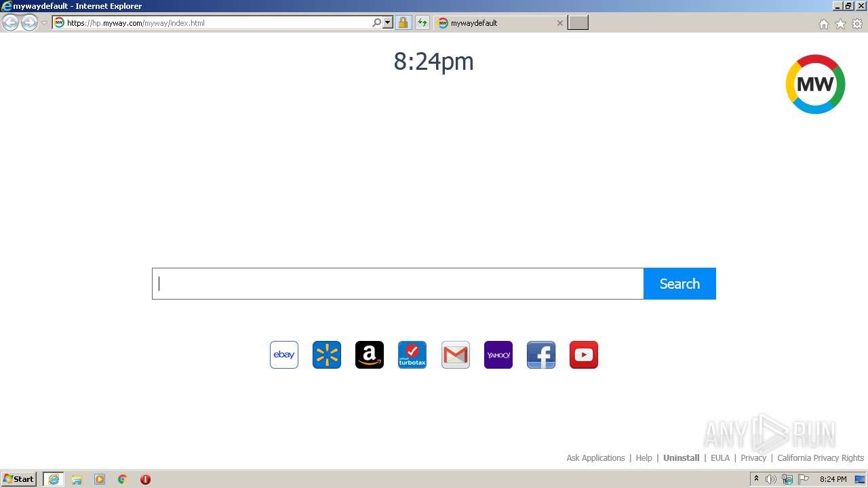868x488 pixels.
Task: Show hidden tray icons arrow
Action: [x=756, y=479]
